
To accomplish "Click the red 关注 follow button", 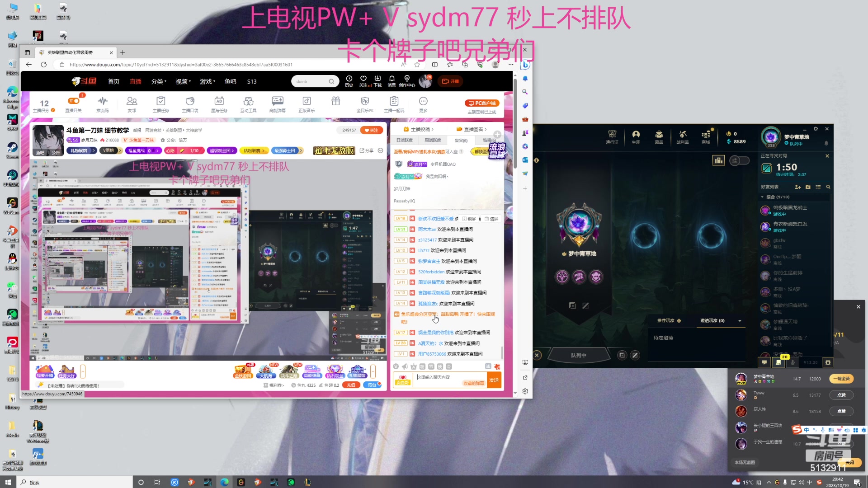I will pos(372,130).
